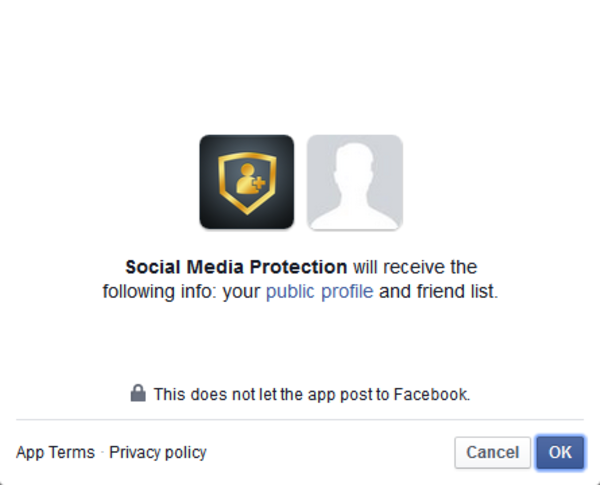Click the padlock icon beside the notice
This screenshot has height=485, width=600.
[x=138, y=394]
